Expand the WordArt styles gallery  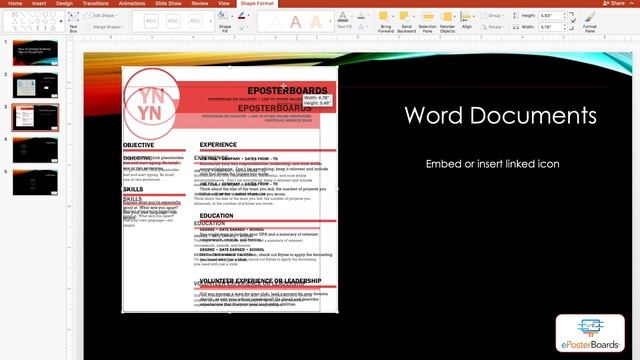(x=330, y=21)
